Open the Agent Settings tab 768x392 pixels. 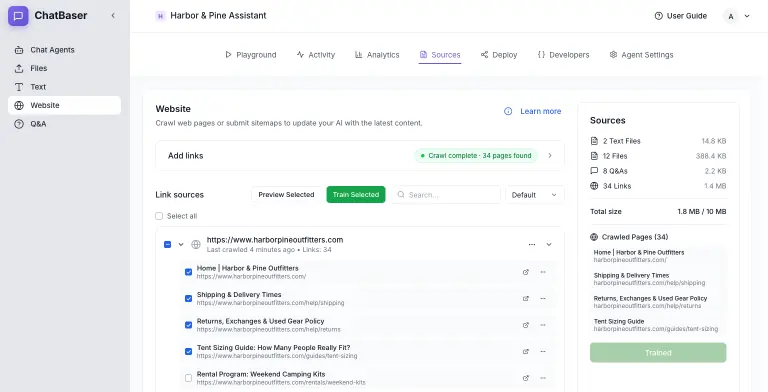coord(642,55)
